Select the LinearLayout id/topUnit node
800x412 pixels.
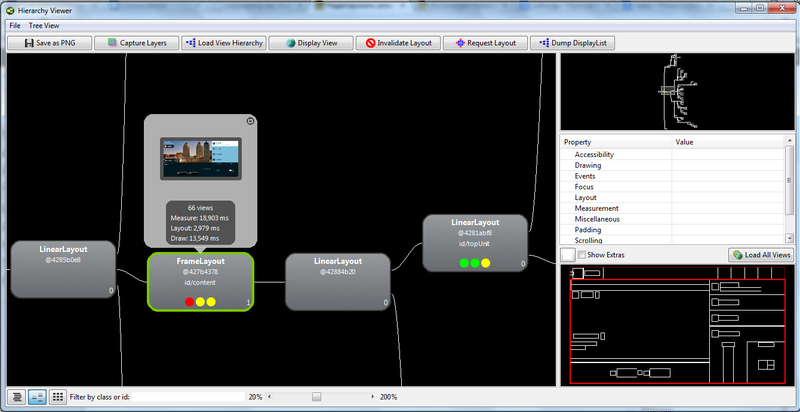[x=475, y=243]
